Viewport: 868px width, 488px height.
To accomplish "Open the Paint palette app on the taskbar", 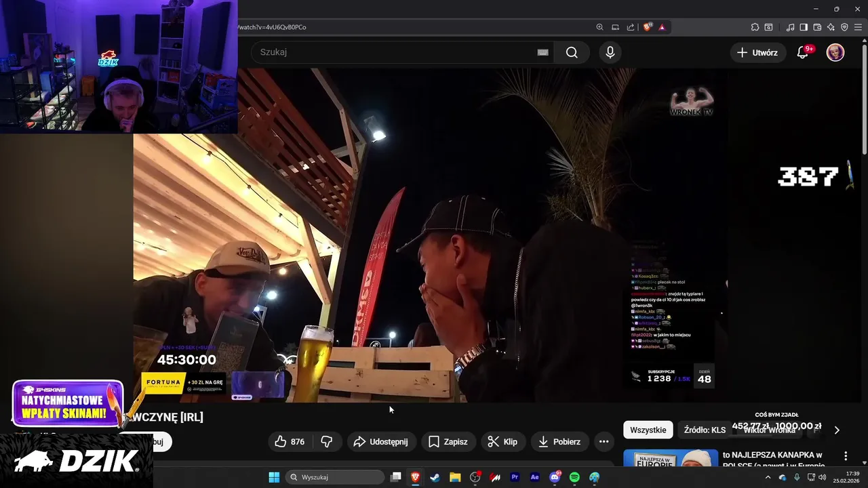I will point(594,477).
